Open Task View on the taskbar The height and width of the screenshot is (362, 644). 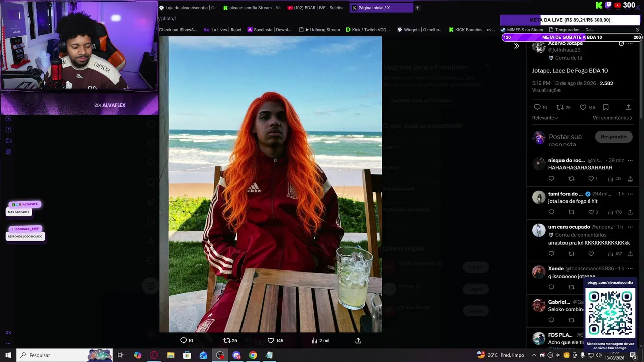tap(121, 355)
